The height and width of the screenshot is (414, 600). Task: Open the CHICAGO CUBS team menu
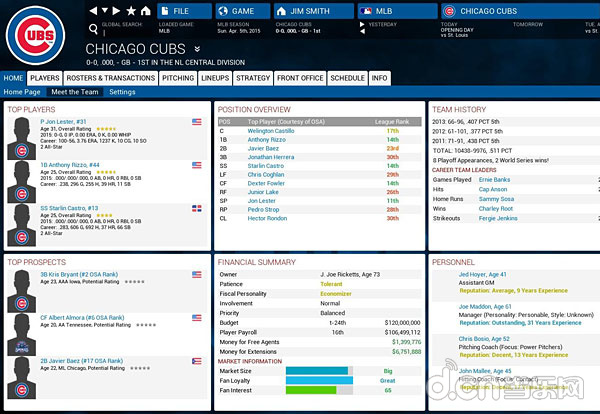point(520,11)
